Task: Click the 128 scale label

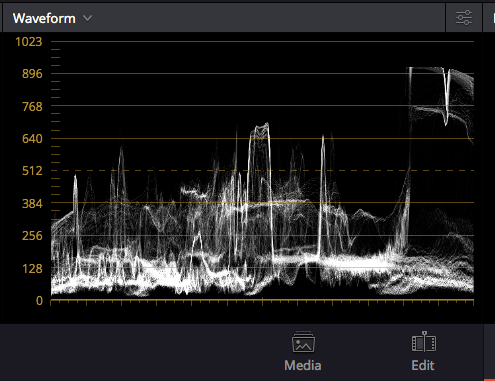Action: tap(32, 268)
